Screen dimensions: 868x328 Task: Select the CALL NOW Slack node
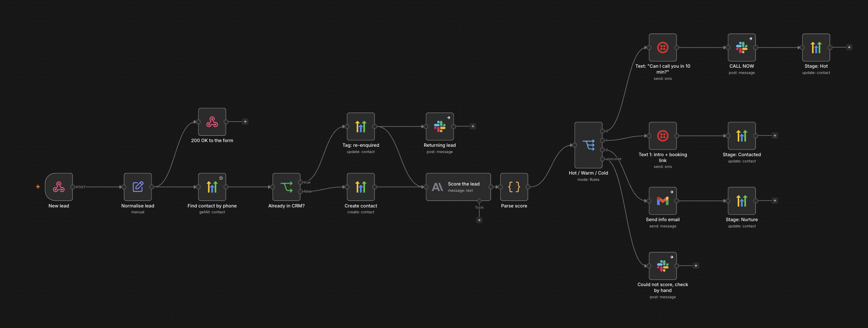[742, 47]
